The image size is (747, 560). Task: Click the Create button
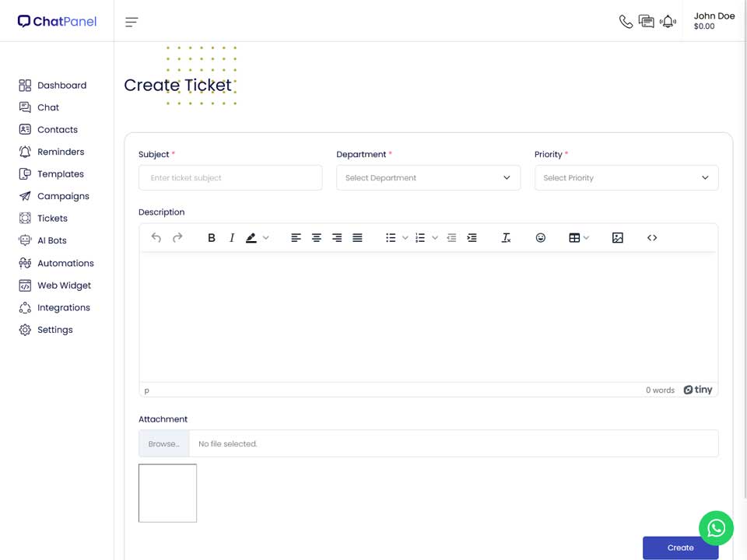(x=680, y=548)
